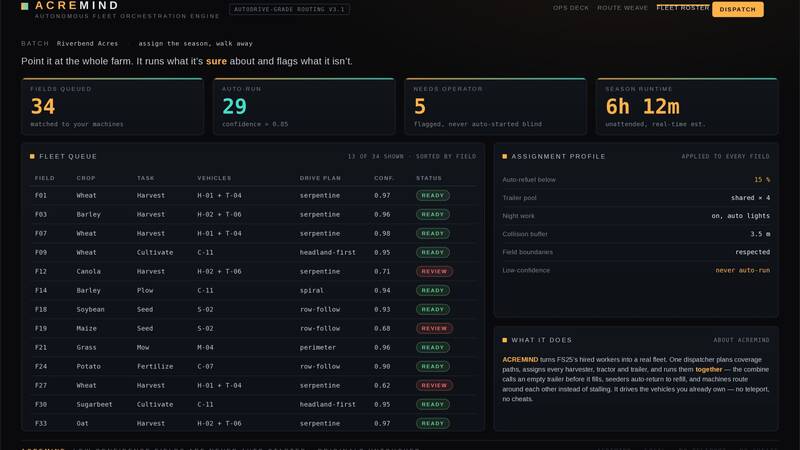Sort the table by TASK column header

[145, 178]
